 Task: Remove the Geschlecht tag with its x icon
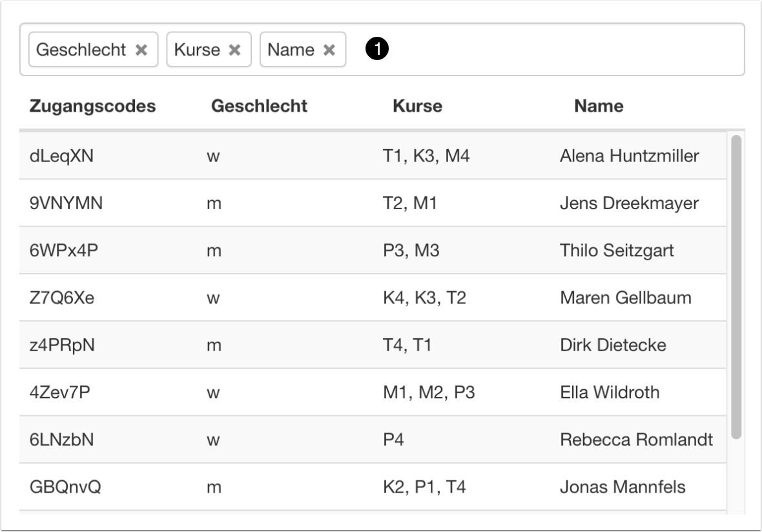[x=141, y=50]
